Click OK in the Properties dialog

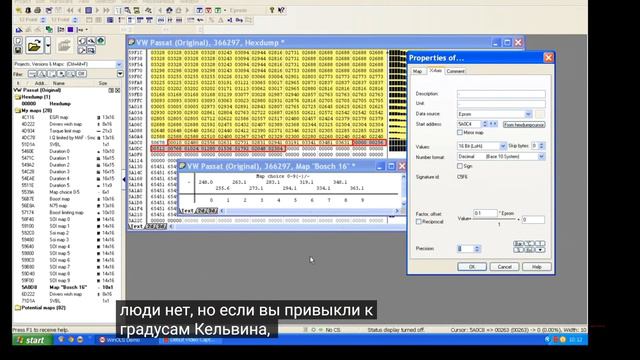pyautogui.click(x=472, y=267)
